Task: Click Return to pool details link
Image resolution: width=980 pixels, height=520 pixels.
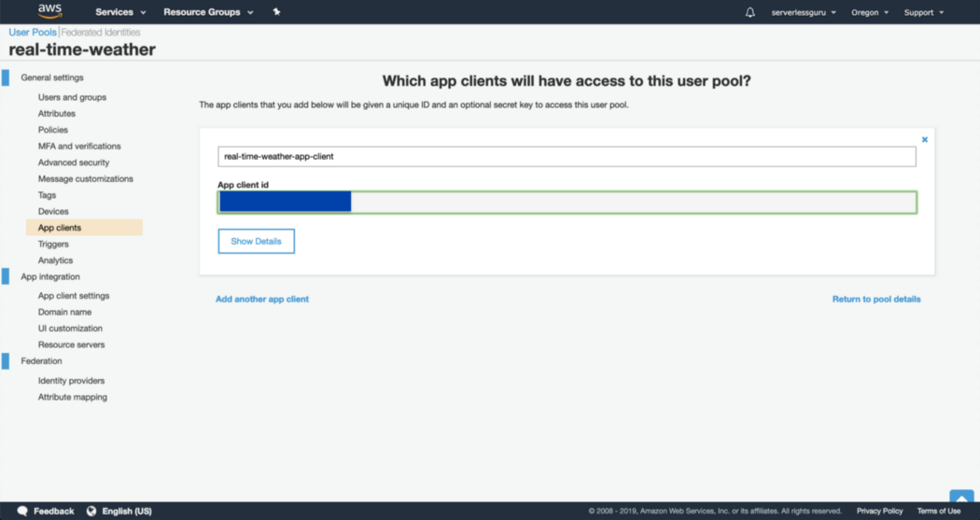Action: click(x=876, y=299)
